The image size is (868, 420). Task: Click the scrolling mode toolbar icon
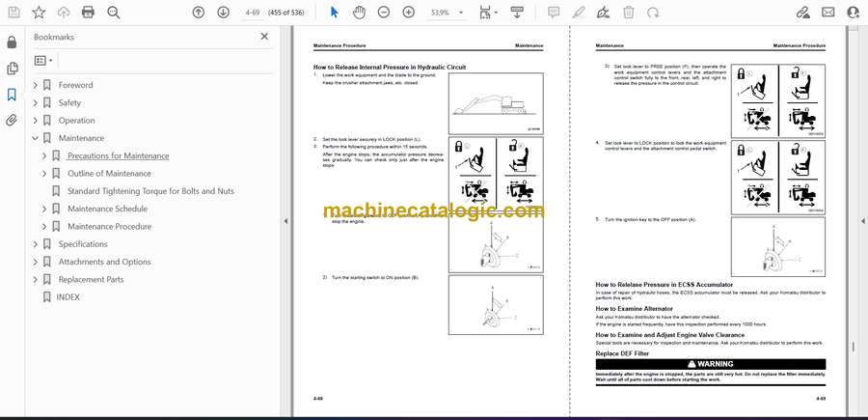pyautogui.click(x=517, y=13)
